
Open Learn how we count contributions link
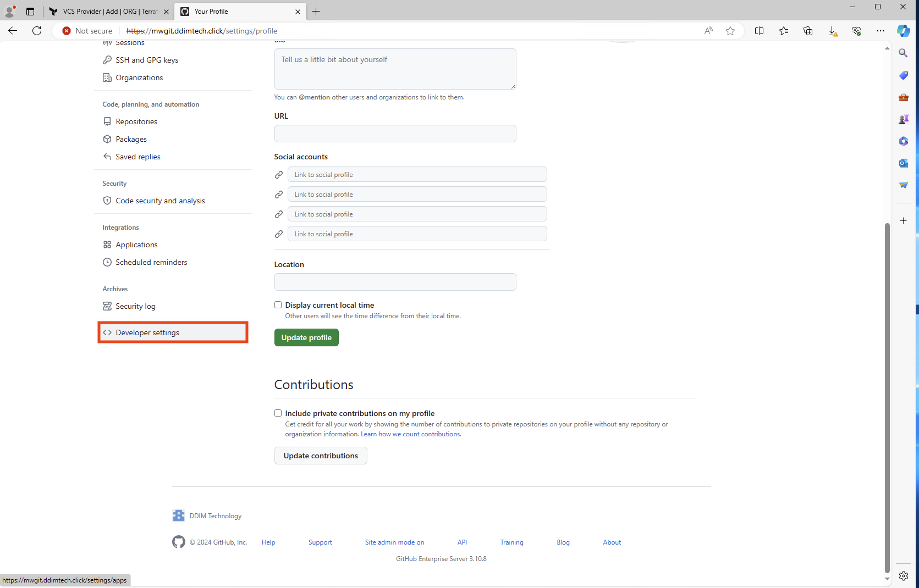point(410,434)
